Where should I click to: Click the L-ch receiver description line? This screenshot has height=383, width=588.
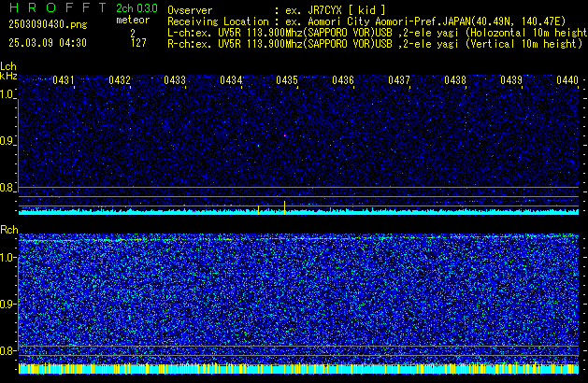(x=378, y=33)
